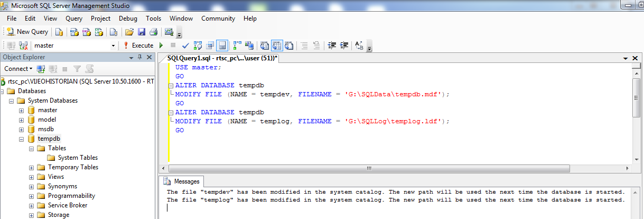Screen dimensions: 644x219
Task: Click Connect Object Explorer icon
Action: point(41,69)
